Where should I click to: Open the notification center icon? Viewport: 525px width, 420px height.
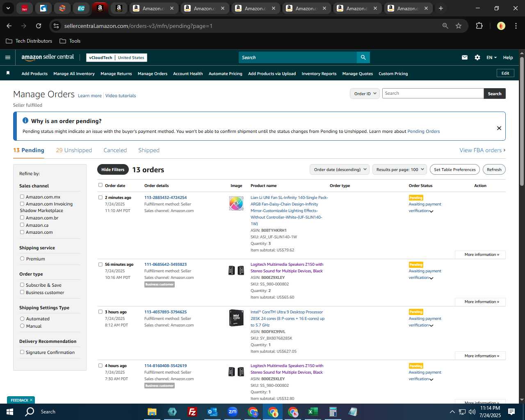(x=511, y=412)
